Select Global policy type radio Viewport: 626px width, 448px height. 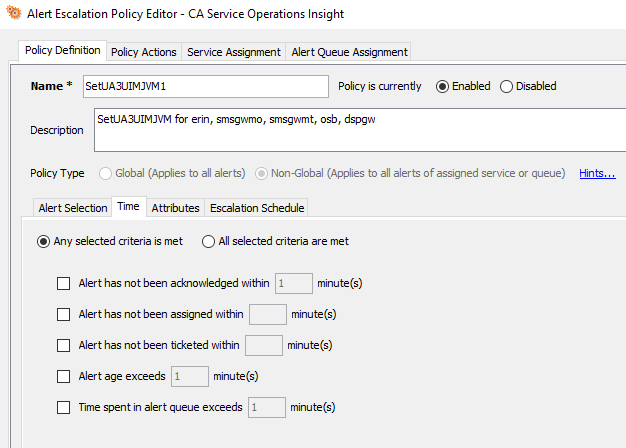point(105,173)
